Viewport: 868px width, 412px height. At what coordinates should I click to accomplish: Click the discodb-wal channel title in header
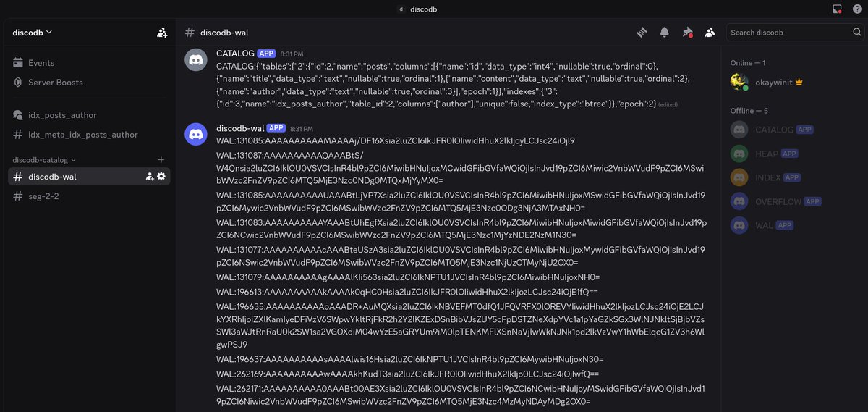click(x=225, y=33)
